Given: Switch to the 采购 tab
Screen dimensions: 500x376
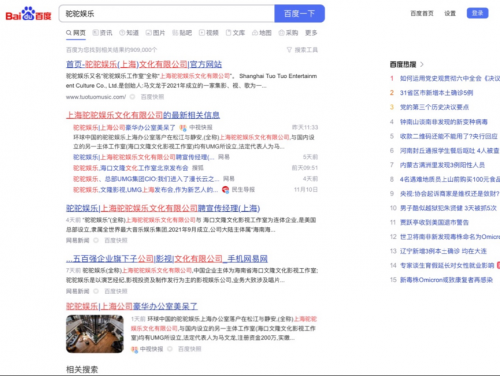Looking at the screenshot, I should click(x=288, y=33).
